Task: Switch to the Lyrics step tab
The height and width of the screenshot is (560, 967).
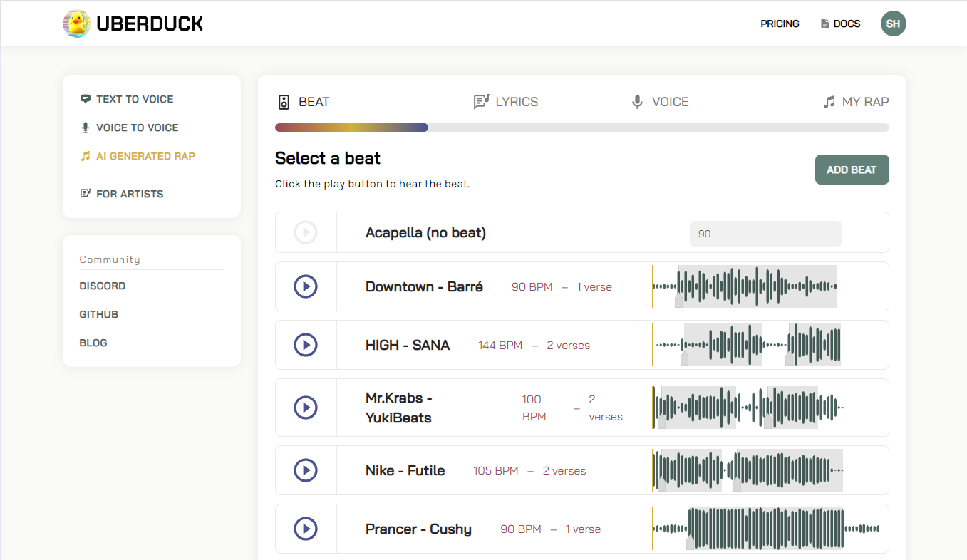Action: (506, 102)
